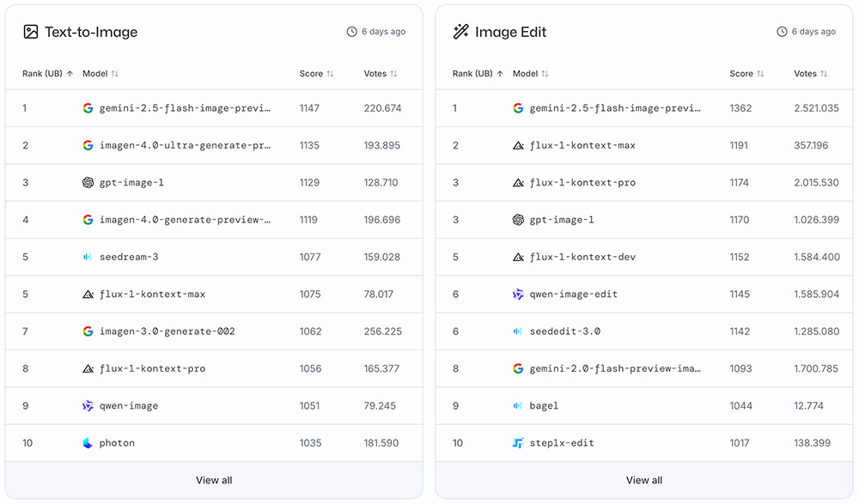The image size is (859, 504).
Task: Select the score value 1362
Action: 740,108
